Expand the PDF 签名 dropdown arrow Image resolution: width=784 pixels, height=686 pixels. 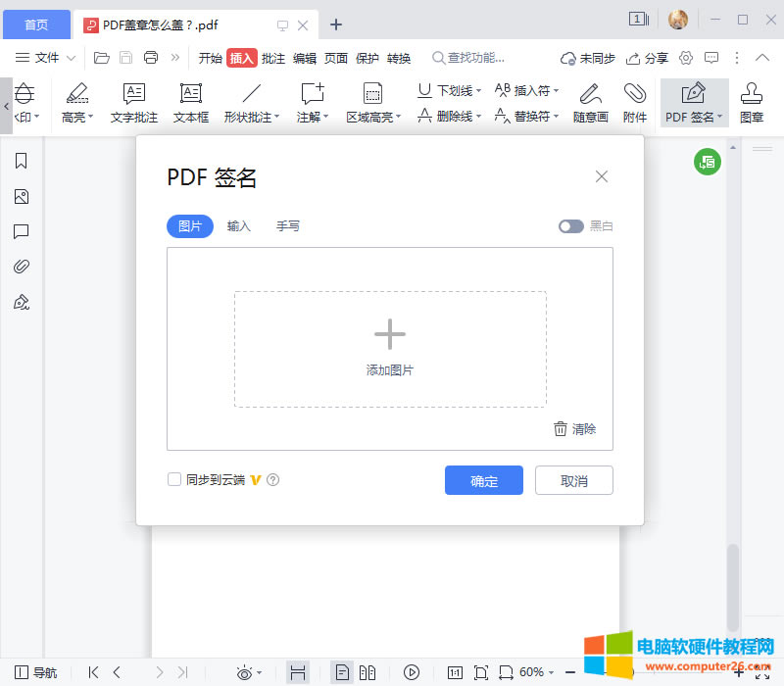(720, 118)
